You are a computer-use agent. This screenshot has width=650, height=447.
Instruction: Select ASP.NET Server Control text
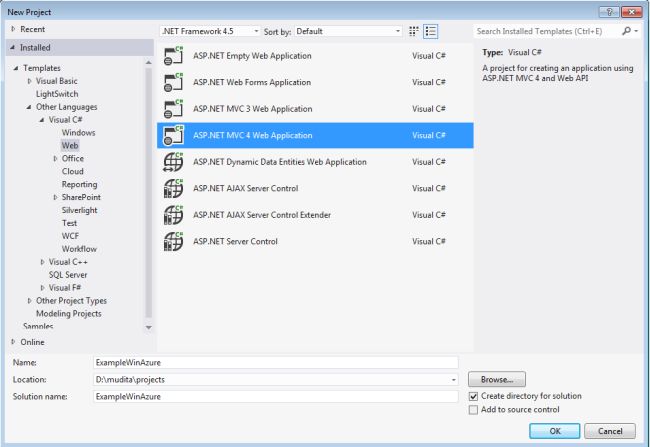click(x=235, y=242)
